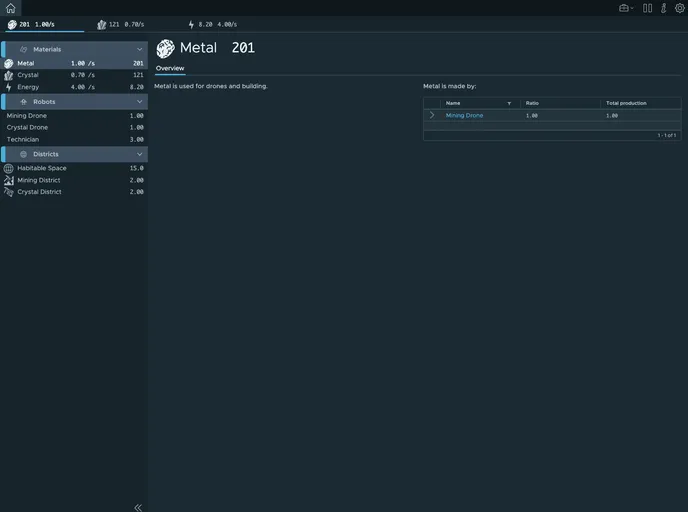
Task: Click 'Metal is made by:' label
Action: (x=449, y=86)
